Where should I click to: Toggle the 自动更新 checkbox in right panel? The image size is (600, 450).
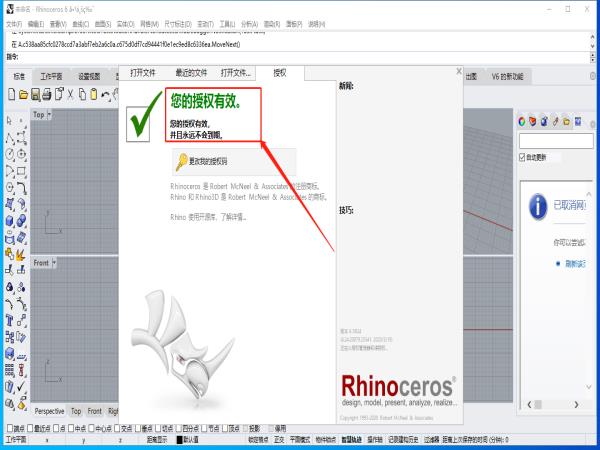(522, 157)
